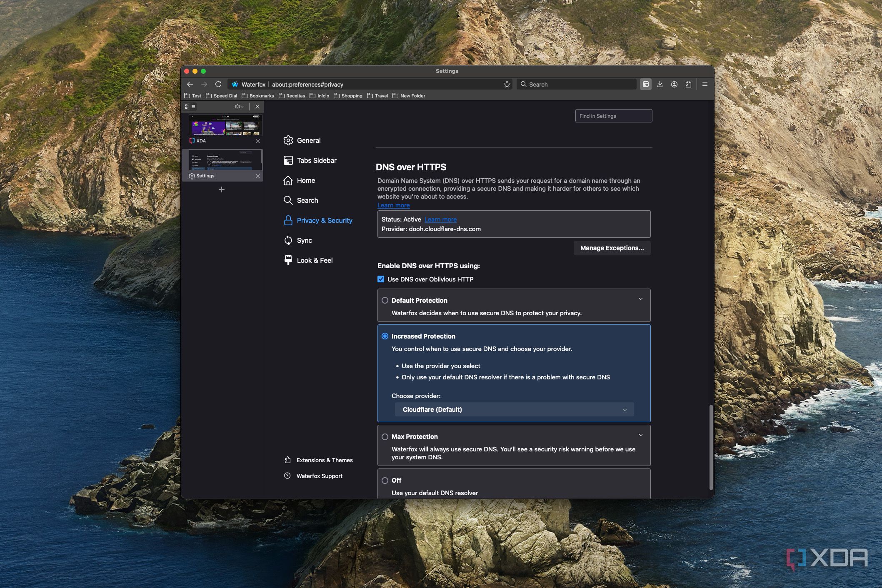This screenshot has height=588, width=882.
Task: Open the Test bookmarks folder
Action: coord(192,96)
